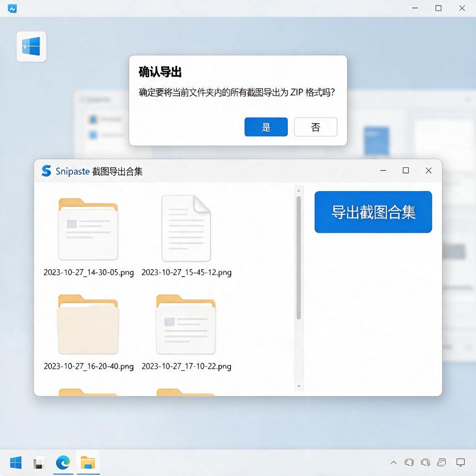Click file name 2023-10-27_14-30-05.png
This screenshot has height=476, width=476.
[89, 272]
